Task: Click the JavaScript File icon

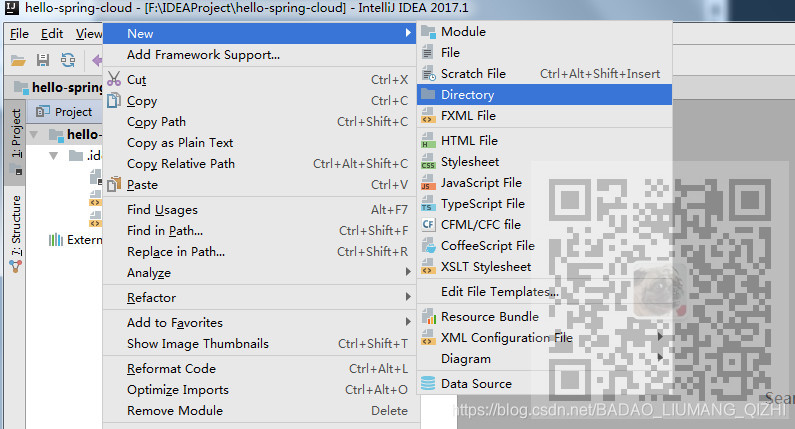Action: coord(428,183)
